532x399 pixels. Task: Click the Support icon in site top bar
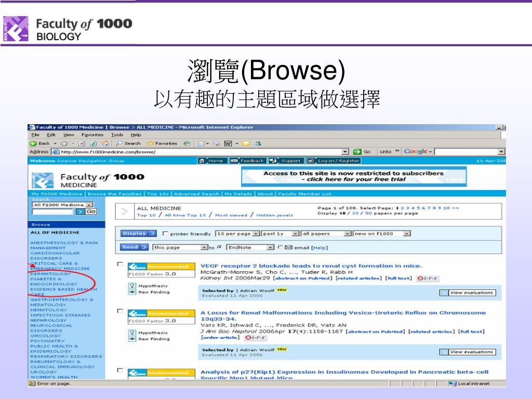click(273, 161)
